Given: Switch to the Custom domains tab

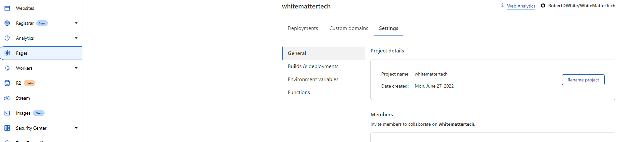Looking at the screenshot, I should click(348, 28).
